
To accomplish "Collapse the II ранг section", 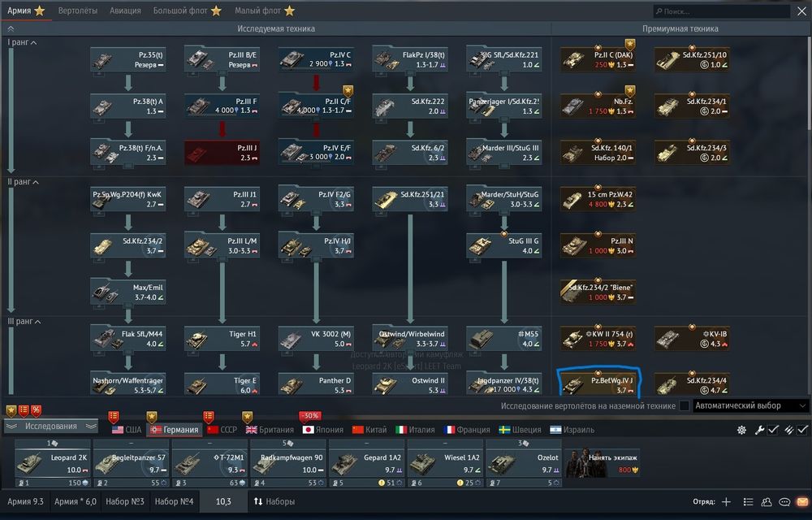I will point(24,182).
